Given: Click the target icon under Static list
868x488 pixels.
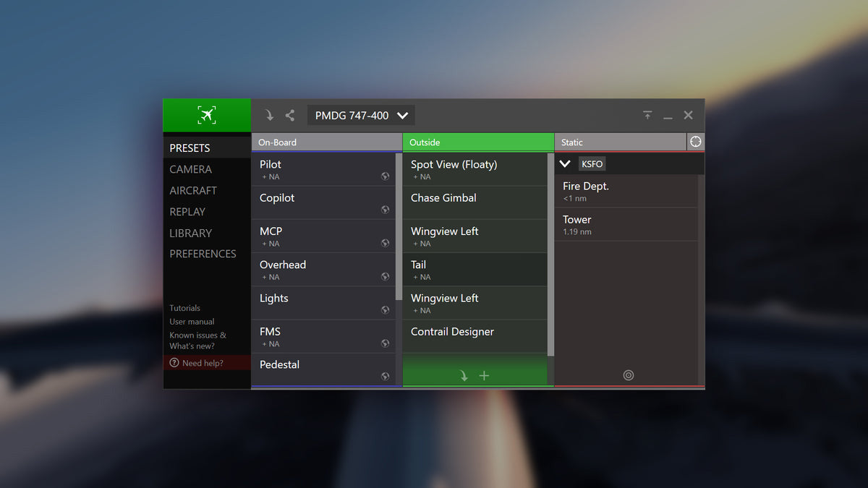Looking at the screenshot, I should (x=628, y=375).
